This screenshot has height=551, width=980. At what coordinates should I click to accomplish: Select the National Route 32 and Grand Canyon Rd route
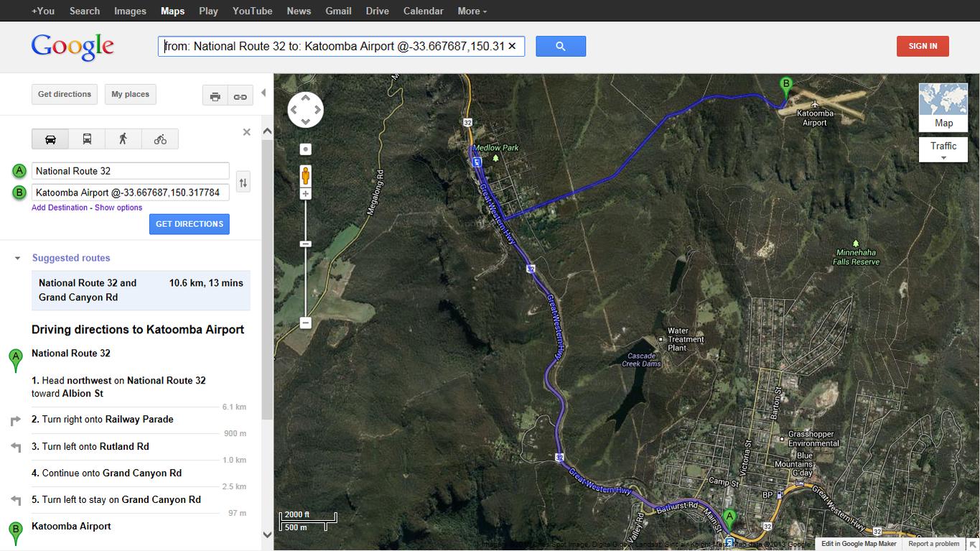[141, 290]
